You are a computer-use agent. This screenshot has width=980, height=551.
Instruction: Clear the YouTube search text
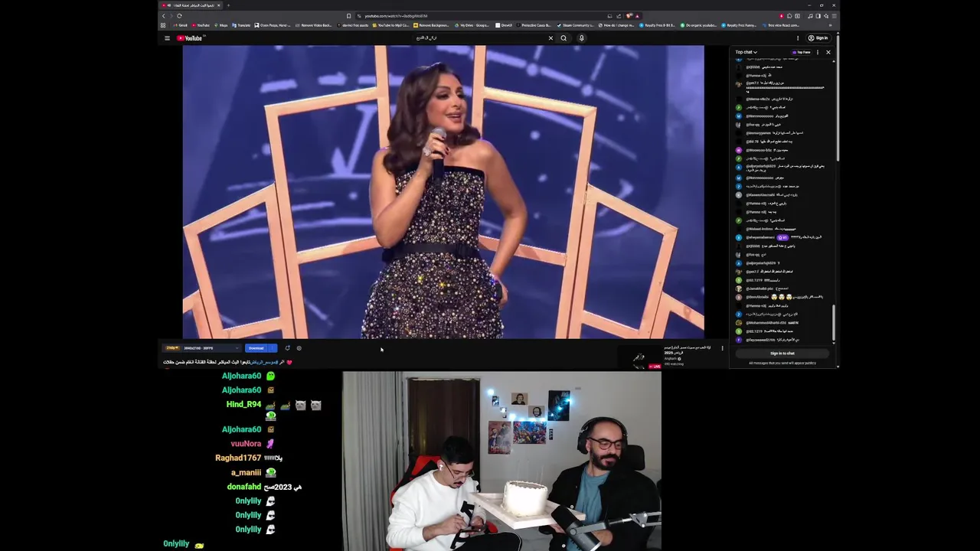(x=550, y=38)
